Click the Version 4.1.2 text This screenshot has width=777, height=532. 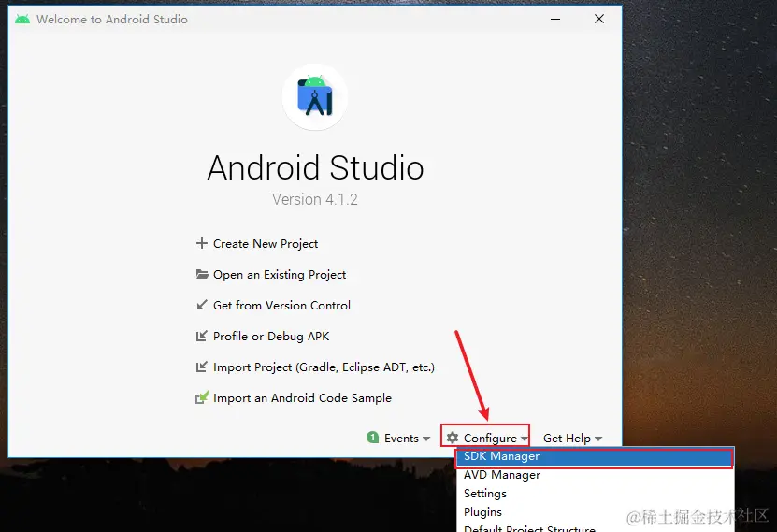point(315,199)
